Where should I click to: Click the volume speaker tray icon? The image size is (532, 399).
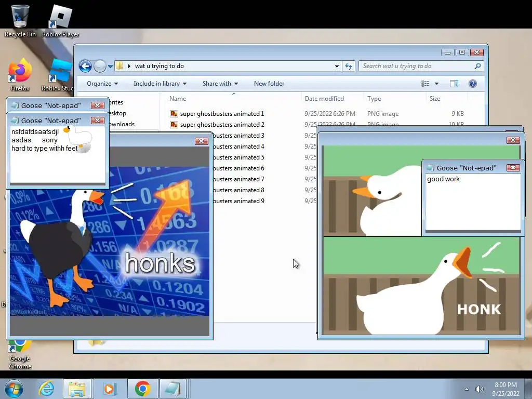point(479,389)
